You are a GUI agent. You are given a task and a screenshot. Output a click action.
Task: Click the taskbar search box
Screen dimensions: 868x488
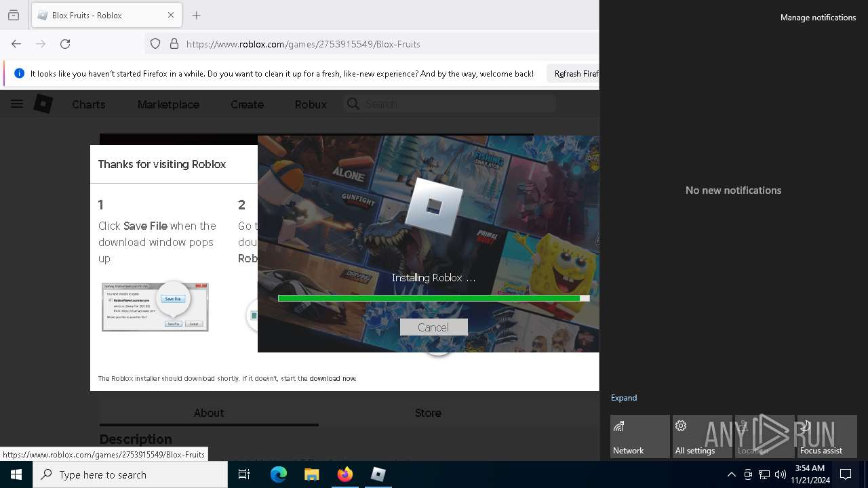pos(130,474)
